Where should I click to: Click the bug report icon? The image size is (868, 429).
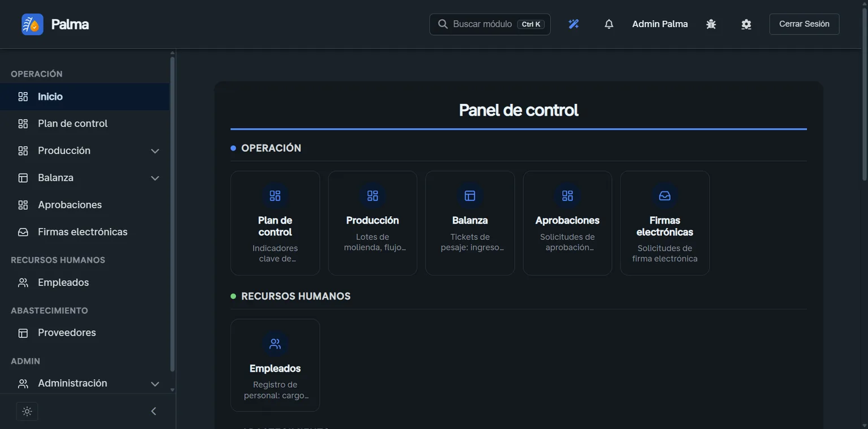711,24
